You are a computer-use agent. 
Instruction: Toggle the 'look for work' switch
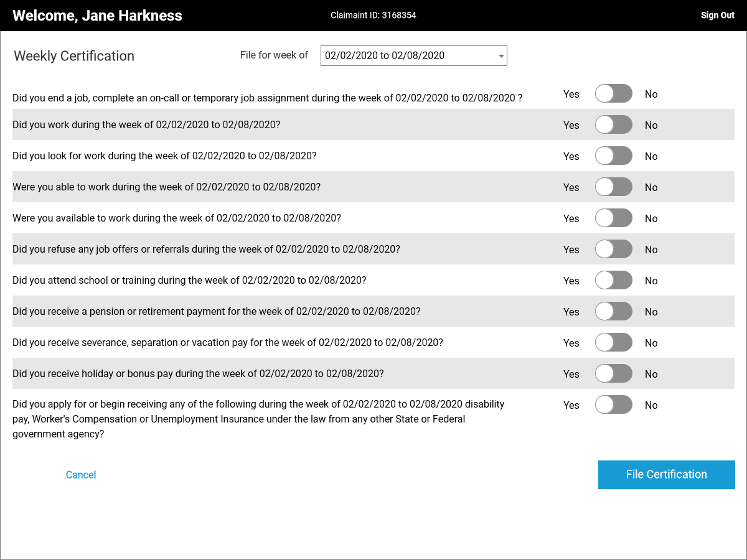tap(613, 156)
